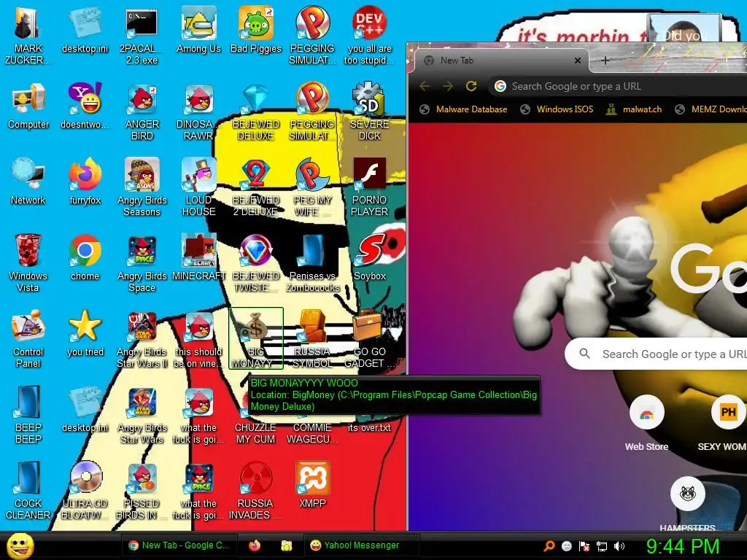Click the 9:44 PM clock

[x=682, y=546]
